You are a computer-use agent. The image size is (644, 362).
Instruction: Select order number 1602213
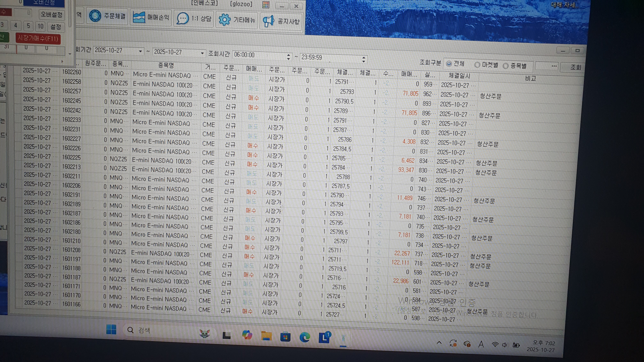pyautogui.click(x=72, y=167)
